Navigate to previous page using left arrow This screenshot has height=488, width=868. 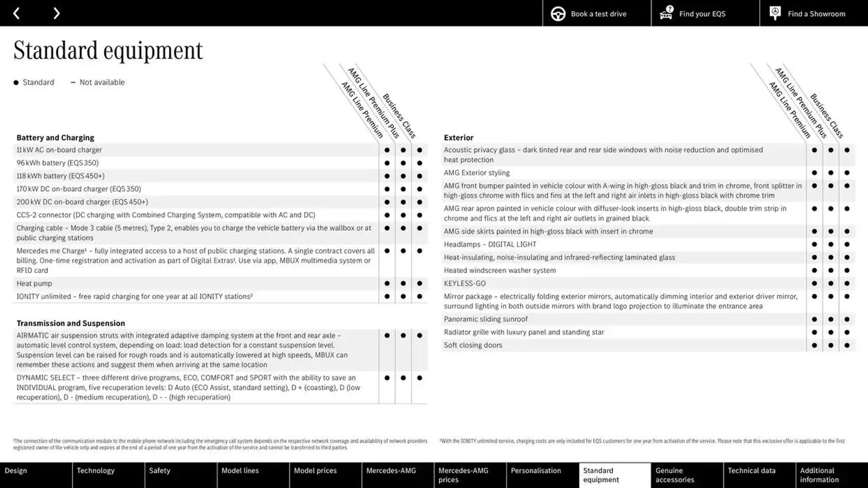[17, 13]
